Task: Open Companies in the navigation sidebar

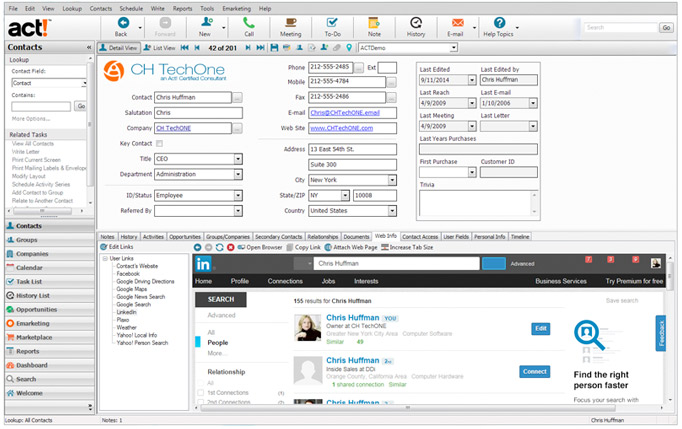Action: pos(49,254)
